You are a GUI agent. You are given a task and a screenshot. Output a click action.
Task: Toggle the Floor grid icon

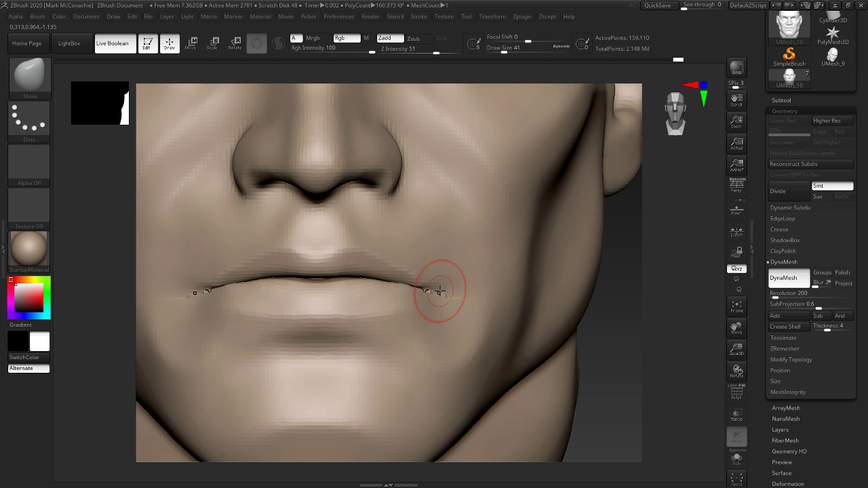pos(736,209)
